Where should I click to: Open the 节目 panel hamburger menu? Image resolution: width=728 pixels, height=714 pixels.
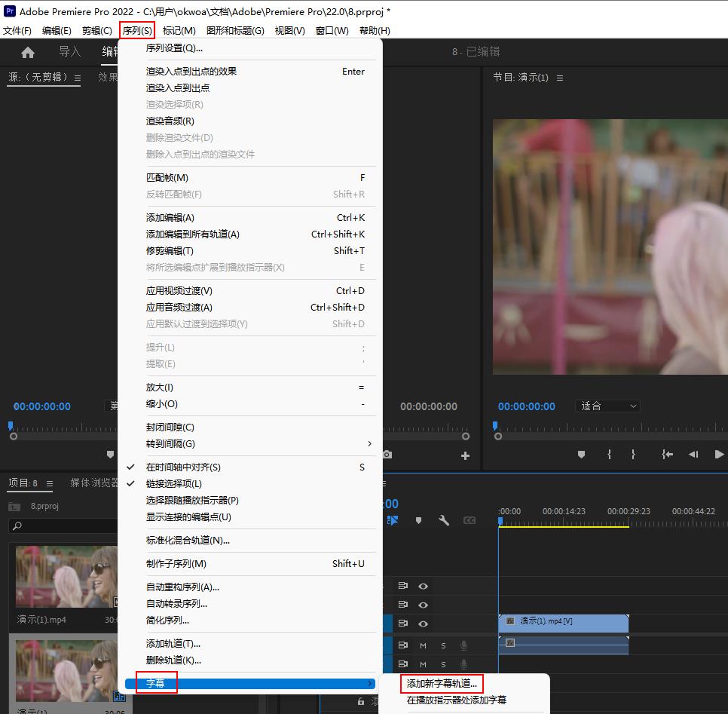coord(559,78)
